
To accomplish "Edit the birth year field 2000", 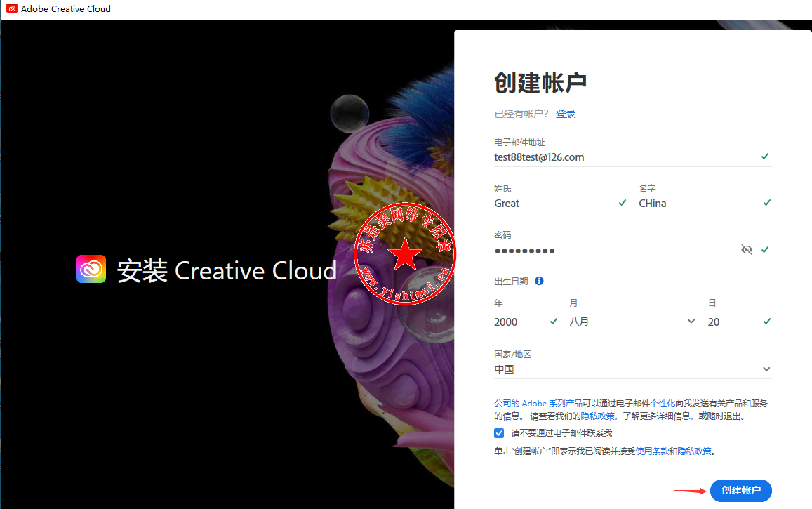I will click(526, 322).
